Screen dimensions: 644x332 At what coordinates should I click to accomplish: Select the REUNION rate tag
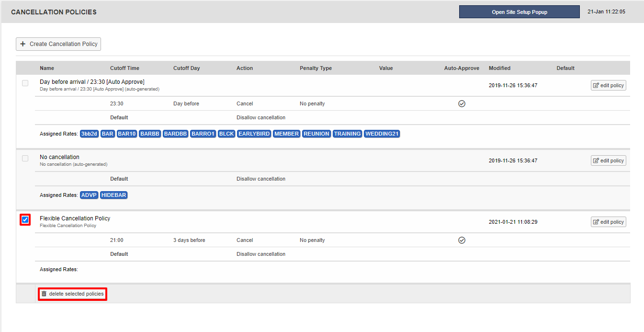coord(316,134)
